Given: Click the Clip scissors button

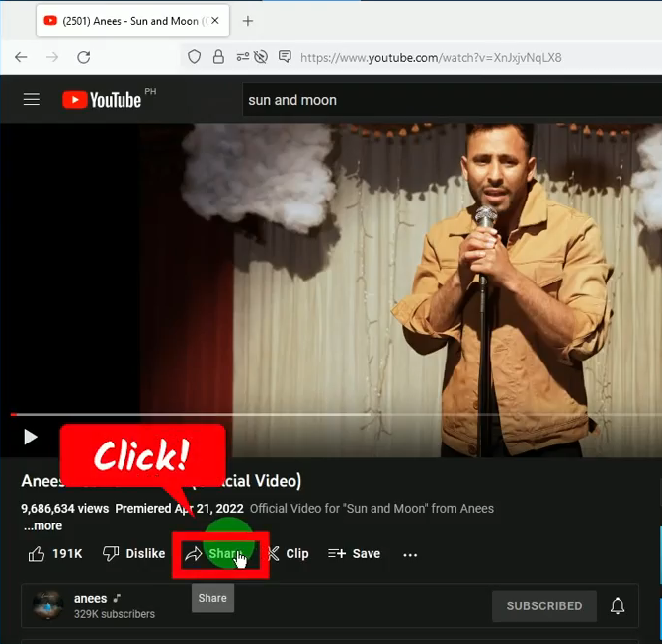Looking at the screenshot, I should pos(289,554).
